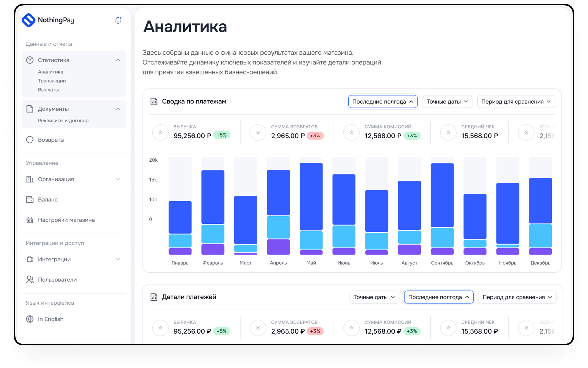
Task: Select Выплаты in the sidebar menu
Action: (x=48, y=90)
